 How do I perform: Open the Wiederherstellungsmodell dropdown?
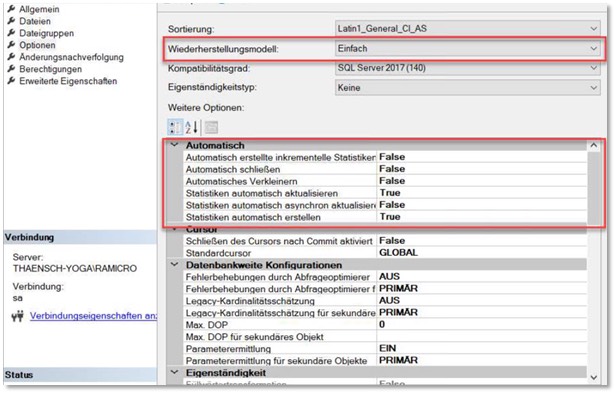468,49
